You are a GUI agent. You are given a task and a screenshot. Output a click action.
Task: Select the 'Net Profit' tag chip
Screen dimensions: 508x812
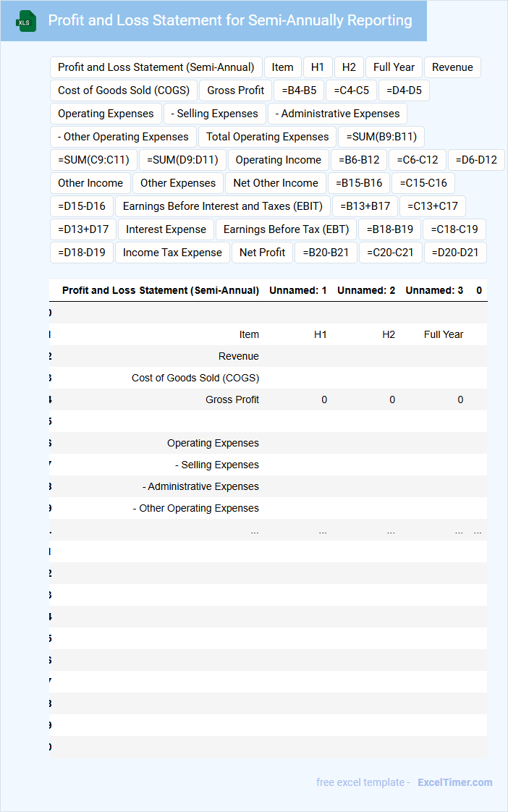(x=263, y=253)
